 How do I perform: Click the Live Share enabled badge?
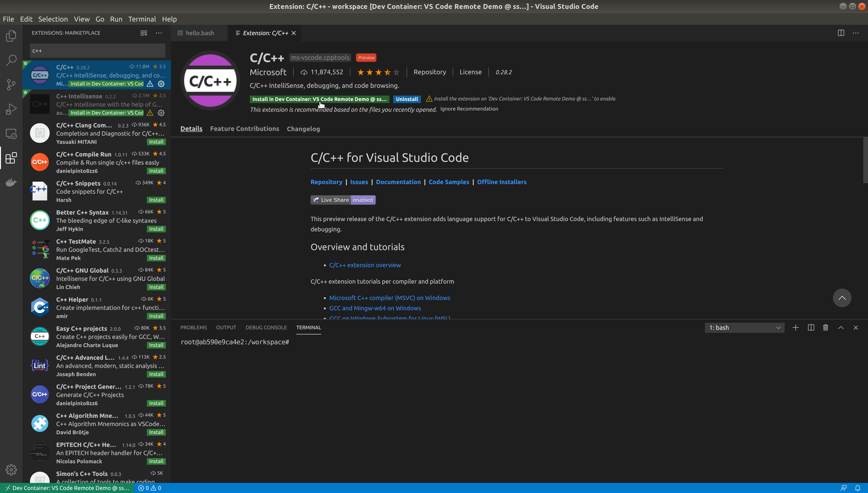click(x=343, y=200)
